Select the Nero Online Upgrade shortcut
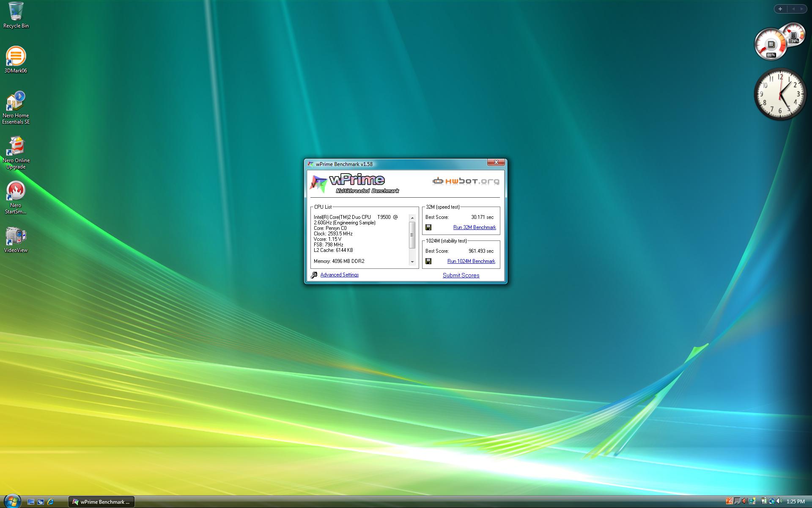This screenshot has height=508, width=812. [16, 153]
